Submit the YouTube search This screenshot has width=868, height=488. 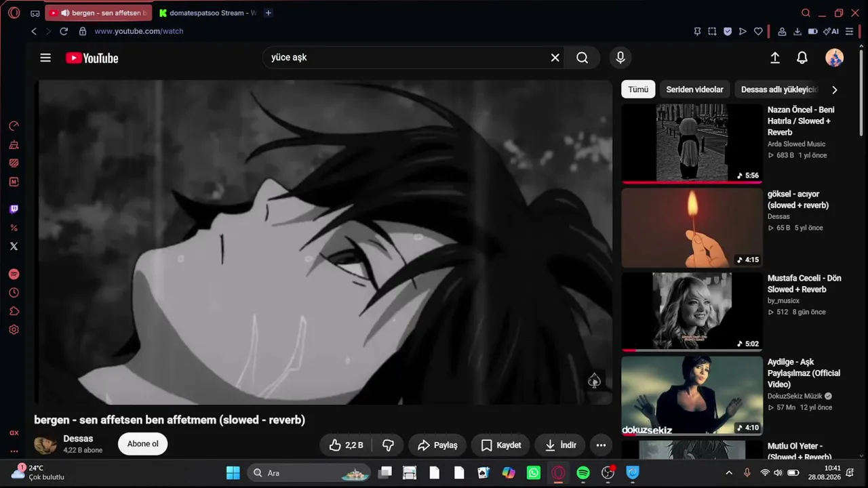coord(582,58)
